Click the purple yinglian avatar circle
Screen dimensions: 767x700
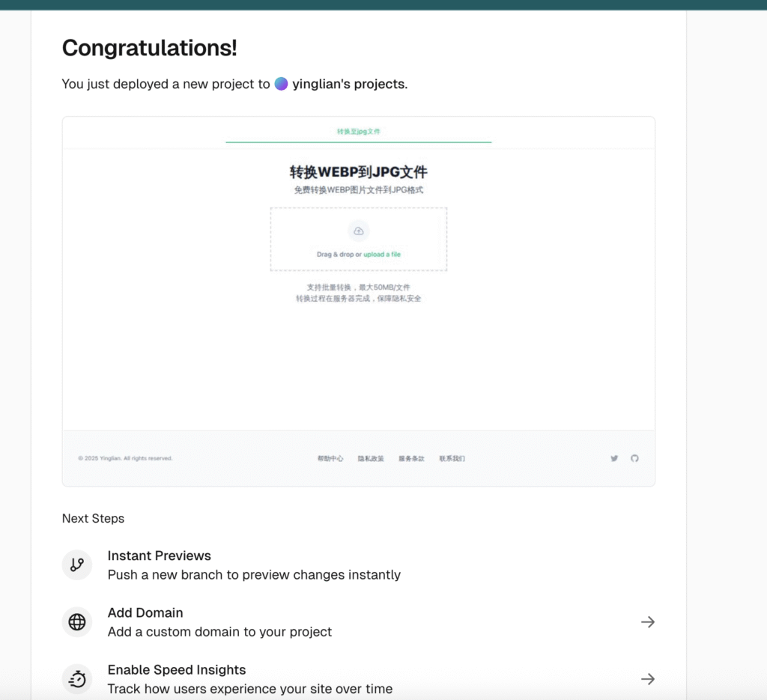pos(282,84)
